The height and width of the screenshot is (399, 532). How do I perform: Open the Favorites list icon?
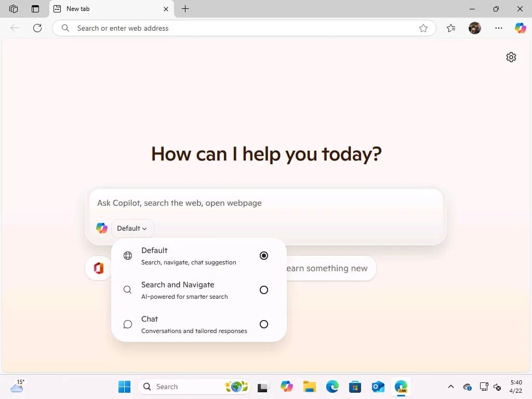coord(451,28)
